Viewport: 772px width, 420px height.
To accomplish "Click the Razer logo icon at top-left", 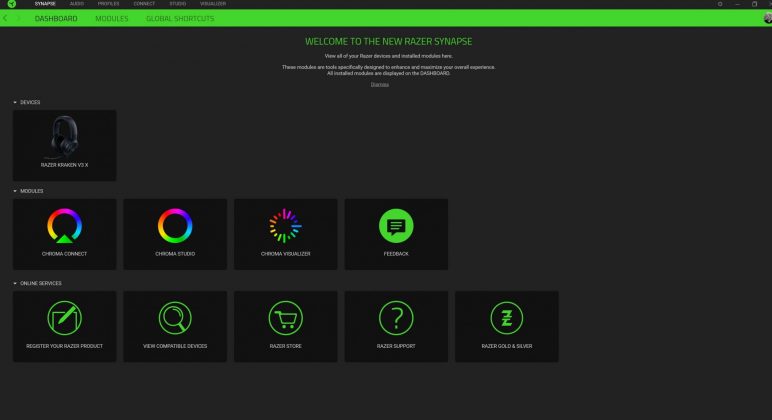I will 12,4.
